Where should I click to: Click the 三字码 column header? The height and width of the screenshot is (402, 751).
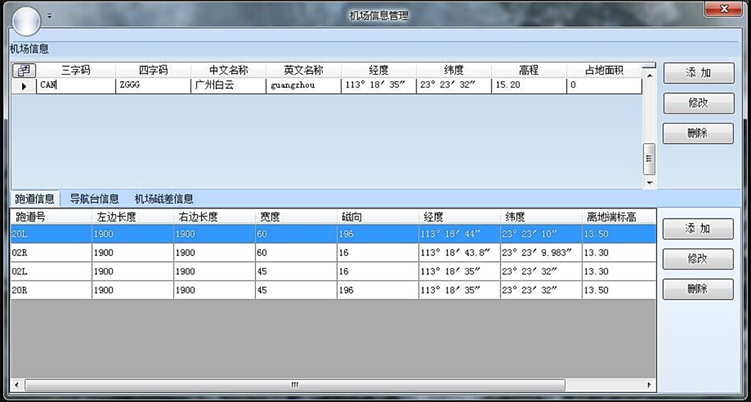tap(76, 70)
